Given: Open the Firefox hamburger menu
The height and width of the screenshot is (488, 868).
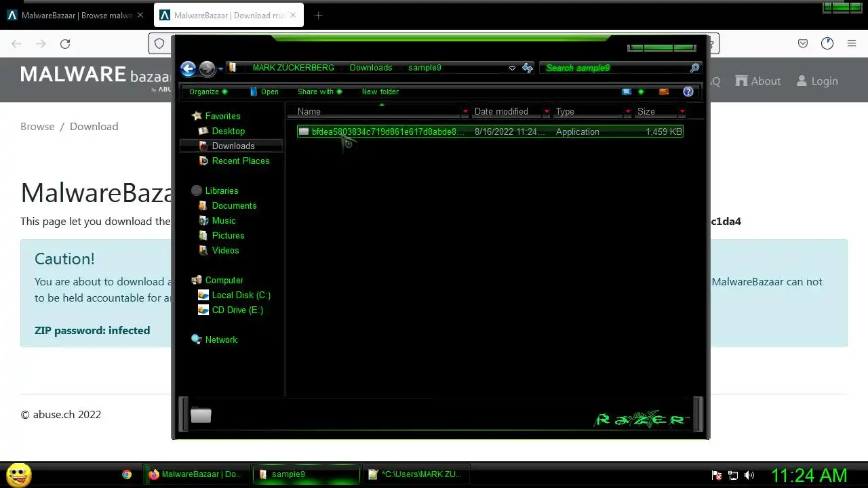Looking at the screenshot, I should 852,43.
